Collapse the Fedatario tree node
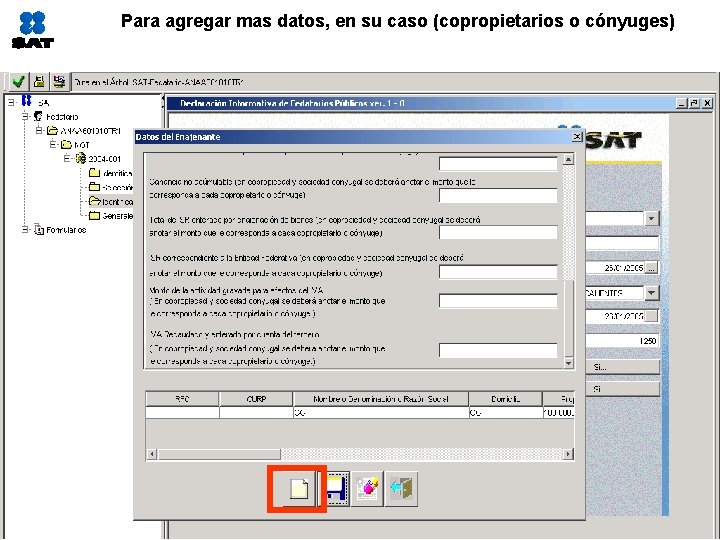This screenshot has height=540, width=720. coord(26,117)
